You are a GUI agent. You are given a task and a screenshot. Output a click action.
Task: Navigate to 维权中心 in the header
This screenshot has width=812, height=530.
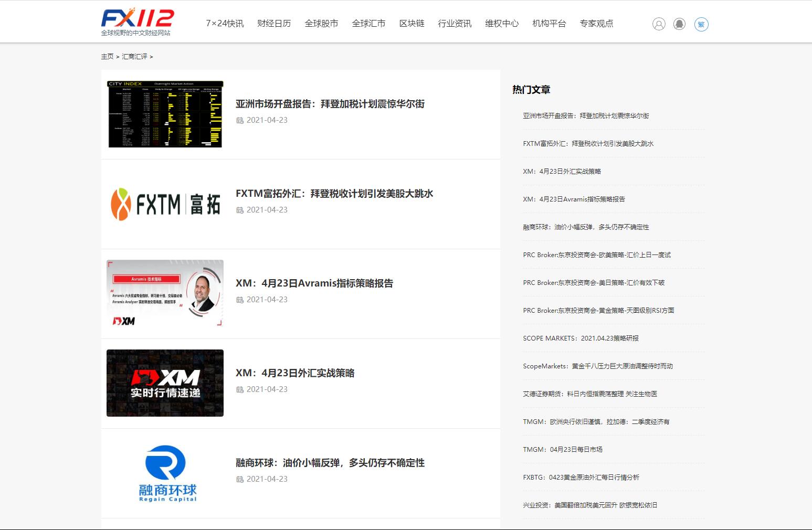click(502, 24)
